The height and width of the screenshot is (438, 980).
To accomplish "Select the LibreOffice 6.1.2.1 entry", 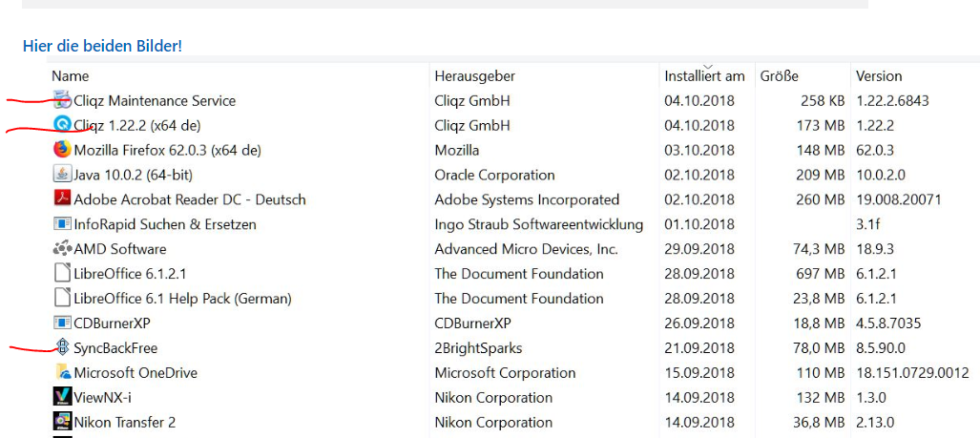I will click(130, 274).
